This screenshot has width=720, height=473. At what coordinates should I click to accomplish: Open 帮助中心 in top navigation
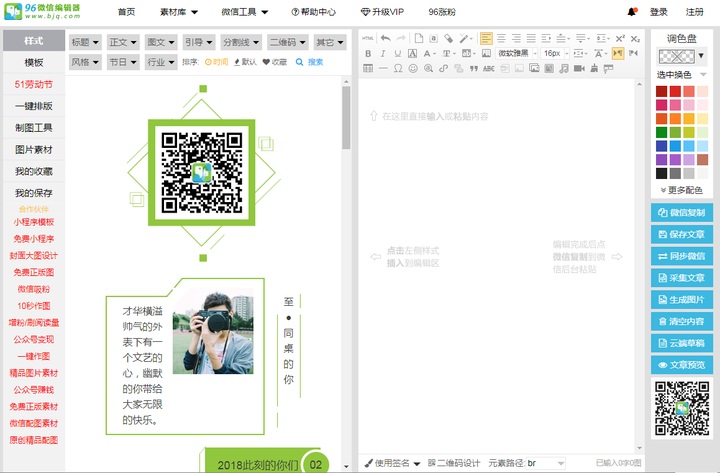[x=314, y=12]
